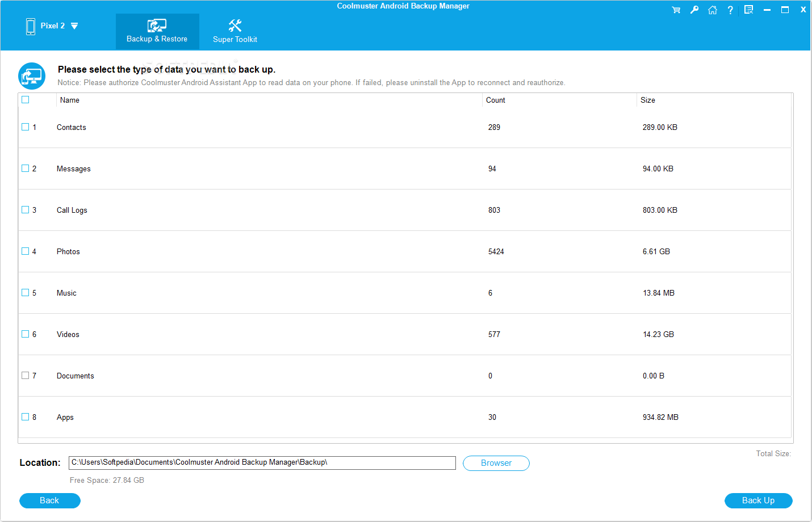The width and height of the screenshot is (812, 522).
Task: Check the Contacts checkbox
Action: pos(25,127)
